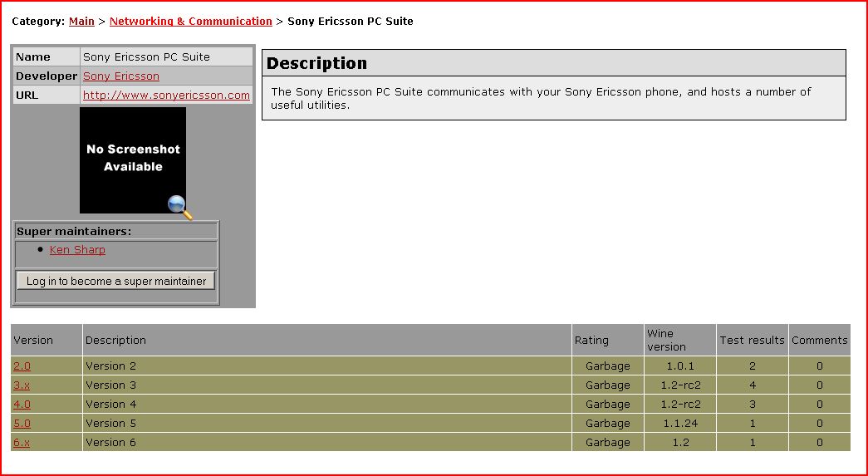The width and height of the screenshot is (868, 476).
Task: Click the Developer label cell
Action: click(47, 76)
